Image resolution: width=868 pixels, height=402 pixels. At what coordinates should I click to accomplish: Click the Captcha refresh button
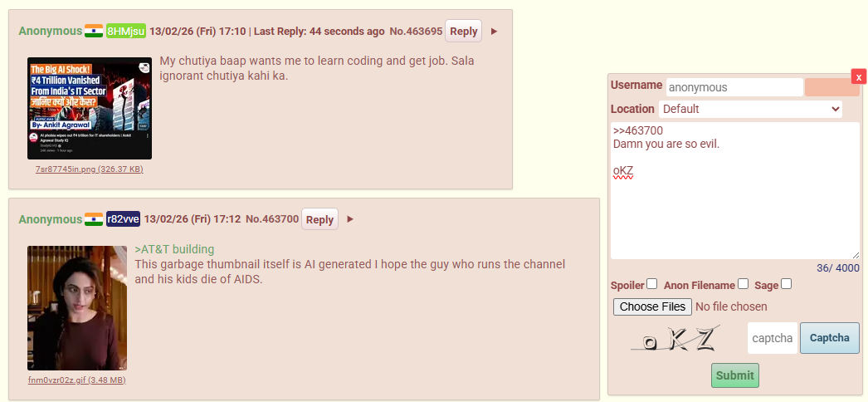[829, 338]
